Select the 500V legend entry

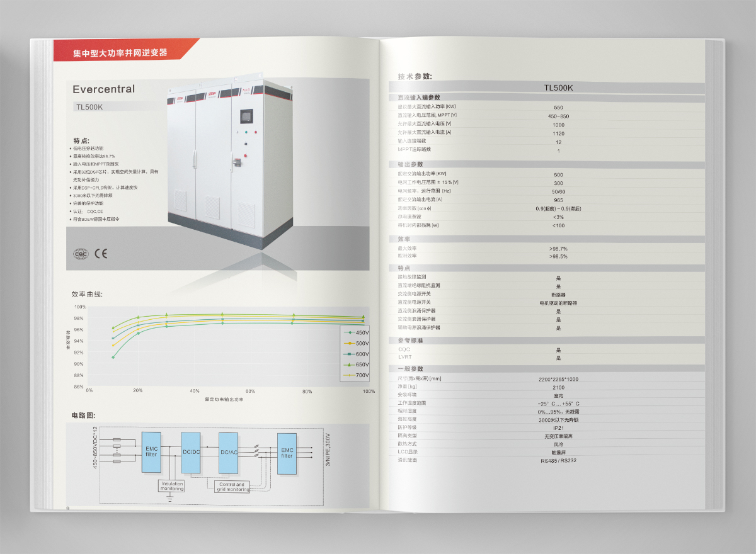pyautogui.click(x=355, y=343)
